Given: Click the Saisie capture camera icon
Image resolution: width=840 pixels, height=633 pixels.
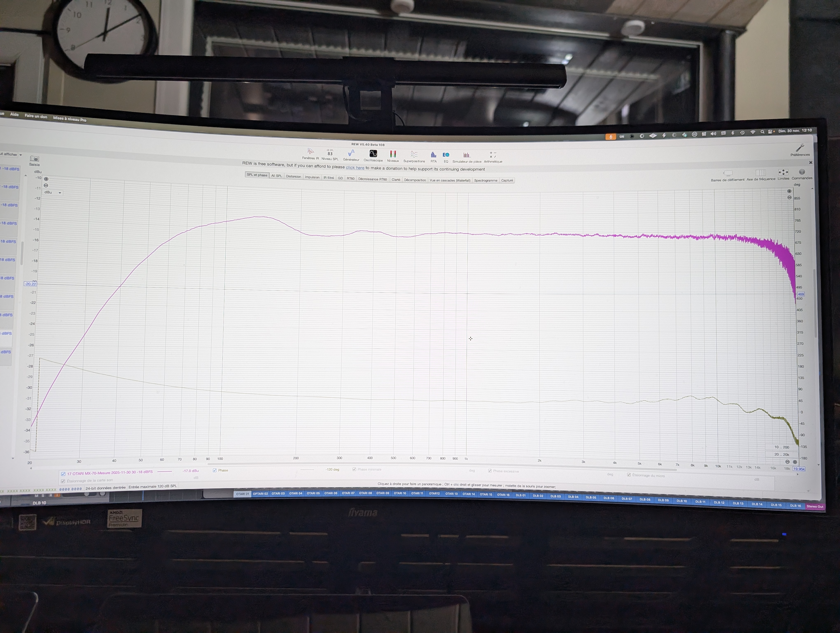Looking at the screenshot, I should coord(35,159).
